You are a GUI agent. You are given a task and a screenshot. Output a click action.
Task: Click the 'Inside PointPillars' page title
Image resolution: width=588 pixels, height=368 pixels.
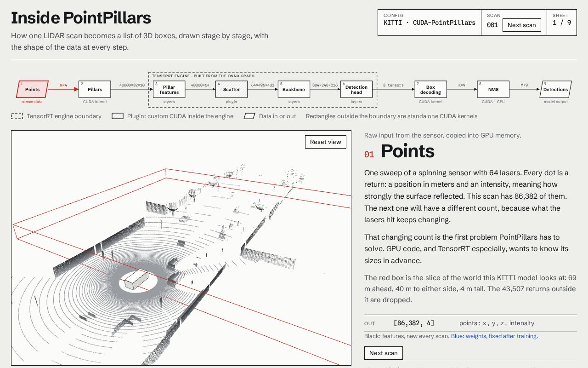pos(81,18)
